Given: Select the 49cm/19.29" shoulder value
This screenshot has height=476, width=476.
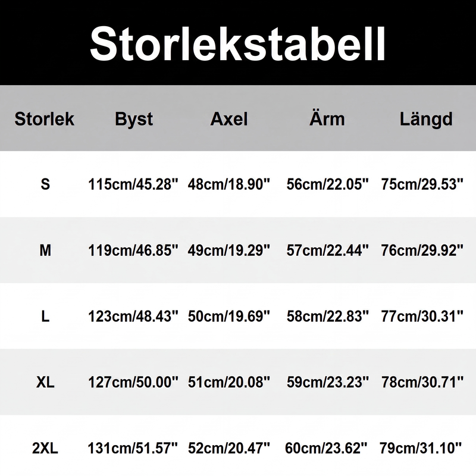Looking at the screenshot, I should click(228, 250).
